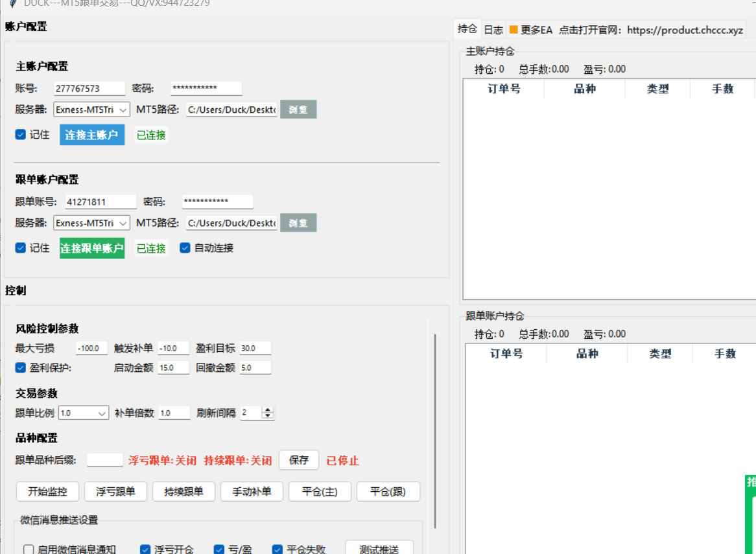Open the 跟单比例 dropdown
Image resolution: width=756 pixels, height=554 pixels.
tap(84, 413)
